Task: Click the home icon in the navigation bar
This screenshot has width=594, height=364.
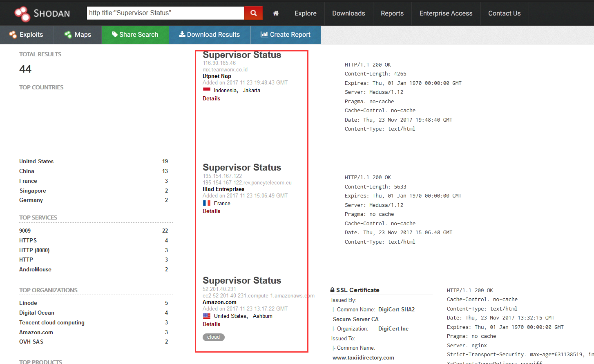Action: click(x=276, y=13)
